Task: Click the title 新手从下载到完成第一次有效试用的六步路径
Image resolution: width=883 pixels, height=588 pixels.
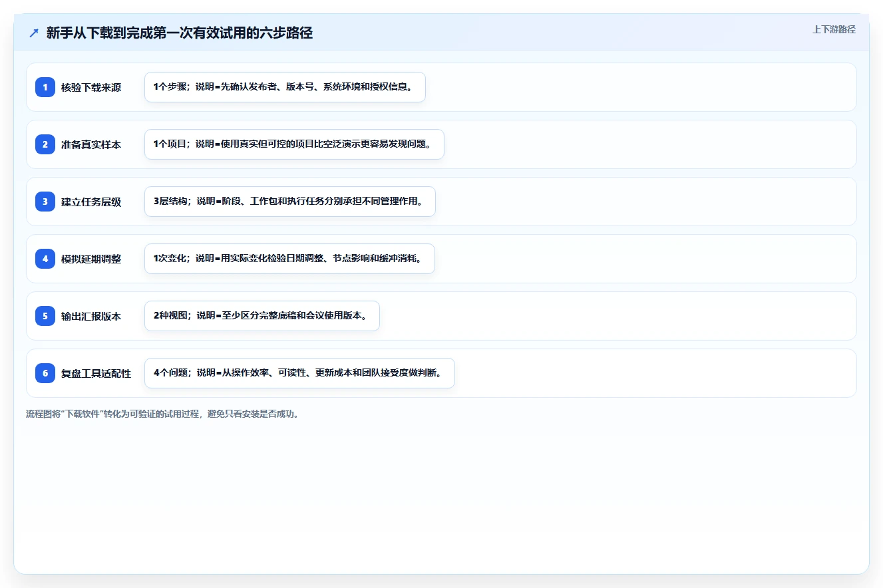Action: coord(180,33)
